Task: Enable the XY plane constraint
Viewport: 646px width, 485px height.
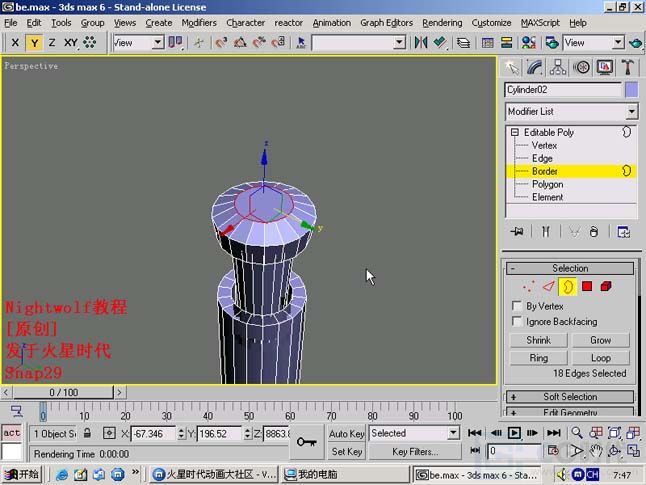Action: click(70, 42)
